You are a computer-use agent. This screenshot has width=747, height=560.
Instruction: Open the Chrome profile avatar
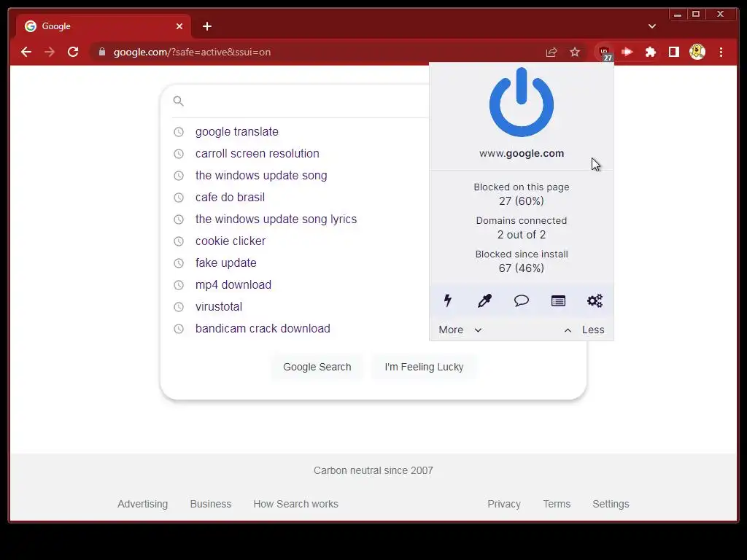click(x=697, y=52)
